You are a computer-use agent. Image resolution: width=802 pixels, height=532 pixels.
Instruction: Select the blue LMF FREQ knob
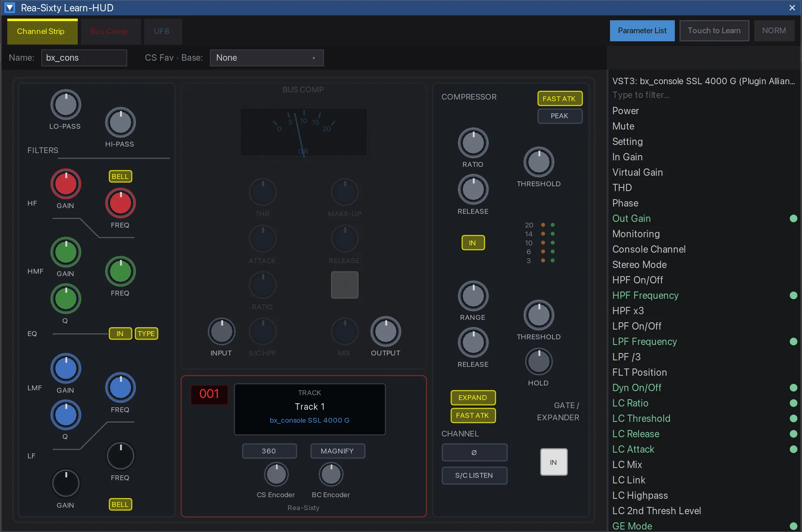click(120, 387)
